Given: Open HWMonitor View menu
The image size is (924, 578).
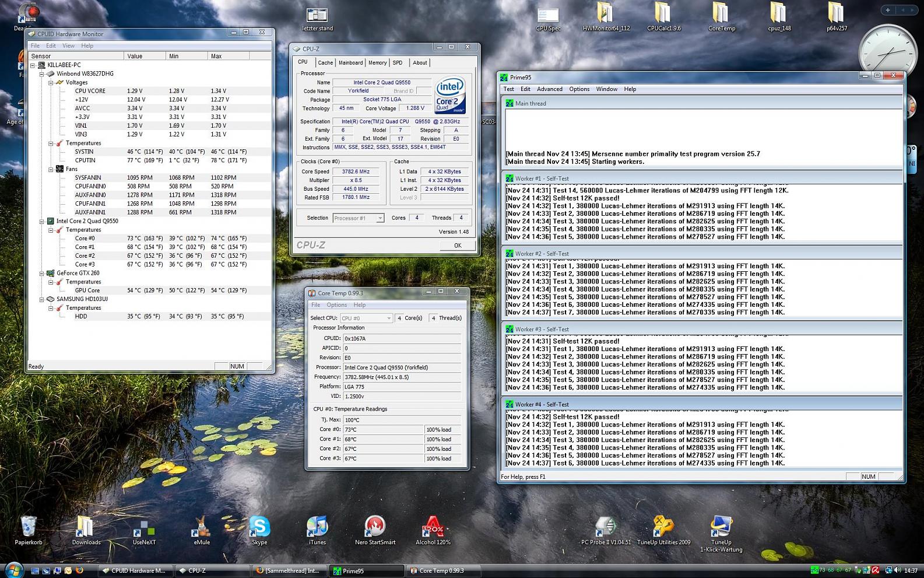Looking at the screenshot, I should pyautogui.click(x=68, y=45).
